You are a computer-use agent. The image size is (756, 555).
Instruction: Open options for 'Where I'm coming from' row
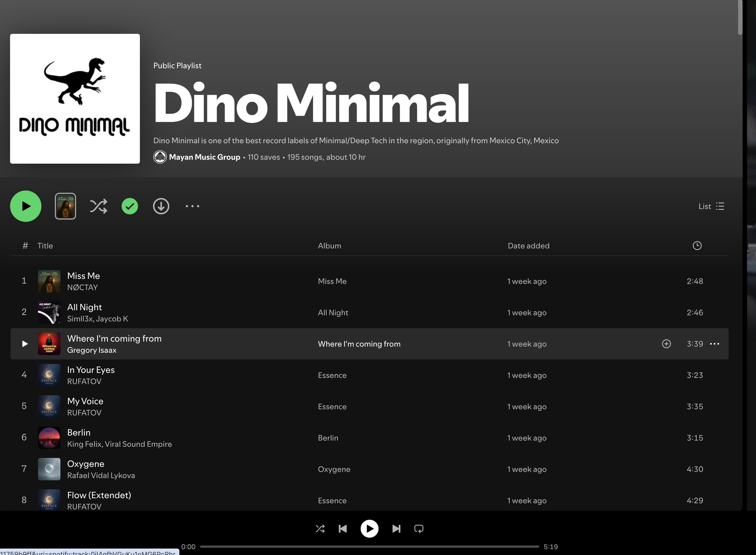[x=714, y=344]
